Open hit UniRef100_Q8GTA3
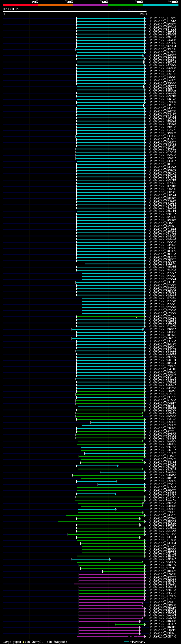This screenshot has height=644, width=181. [162, 37]
